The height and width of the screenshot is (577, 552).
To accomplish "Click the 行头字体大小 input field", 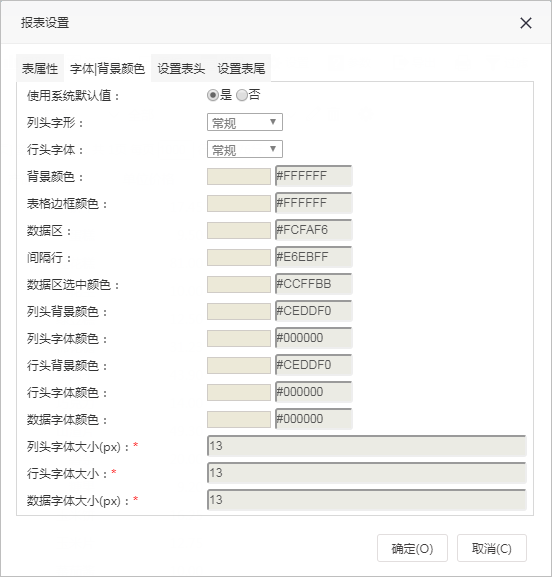I will (367, 473).
